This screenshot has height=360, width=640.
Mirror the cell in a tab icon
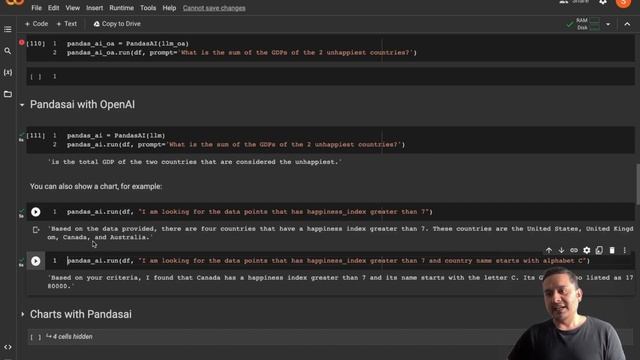pos(599,250)
